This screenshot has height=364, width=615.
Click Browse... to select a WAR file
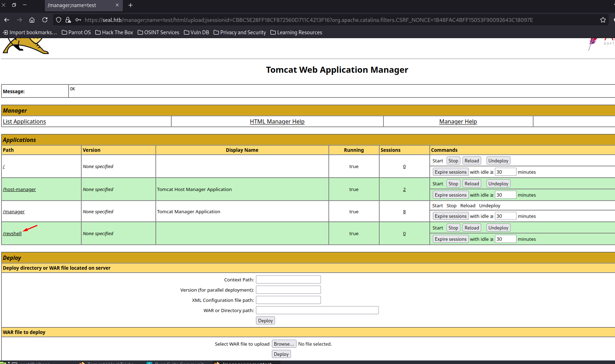point(284,344)
